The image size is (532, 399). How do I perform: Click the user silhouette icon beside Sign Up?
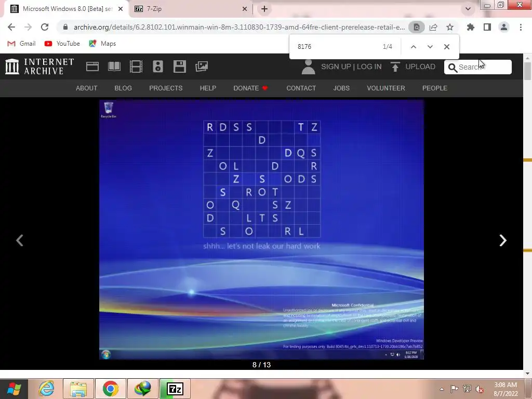point(309,67)
